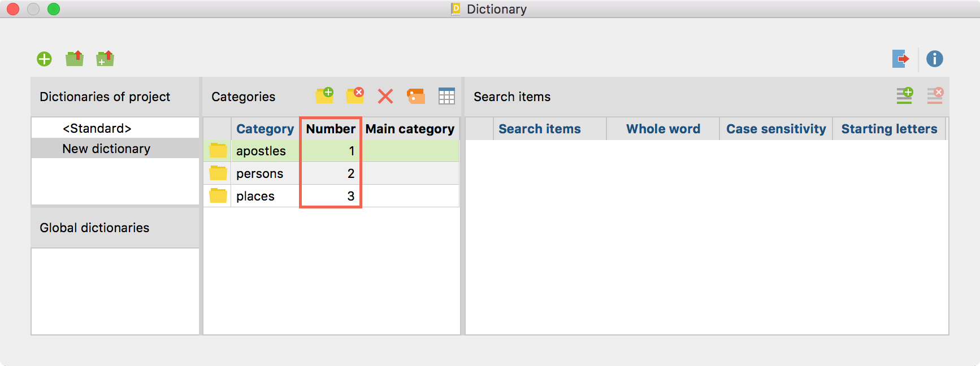Click number 1 cell for apostles
This screenshot has height=366, width=980.
click(331, 151)
